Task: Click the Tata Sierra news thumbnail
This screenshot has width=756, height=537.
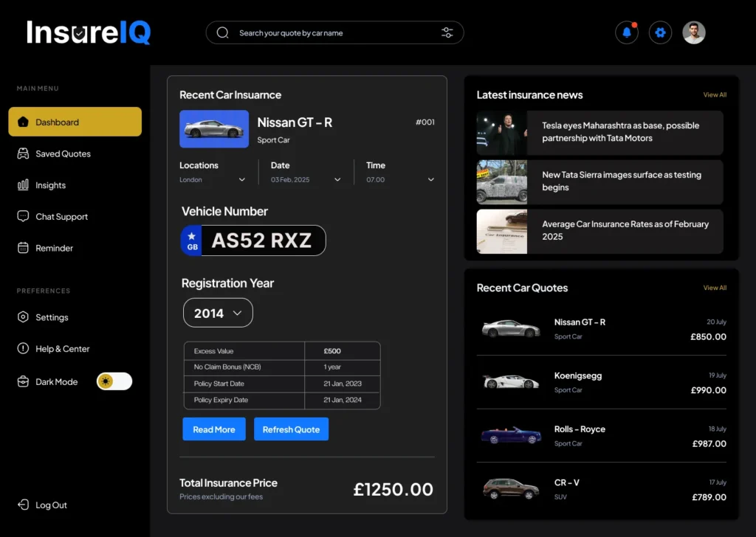Action: [501, 181]
